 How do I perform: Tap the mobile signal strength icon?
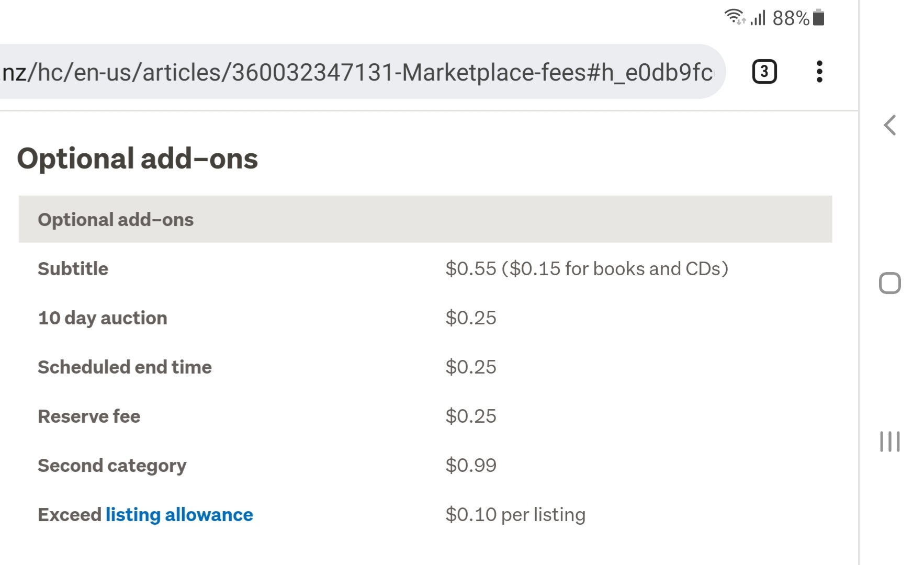coord(758,18)
